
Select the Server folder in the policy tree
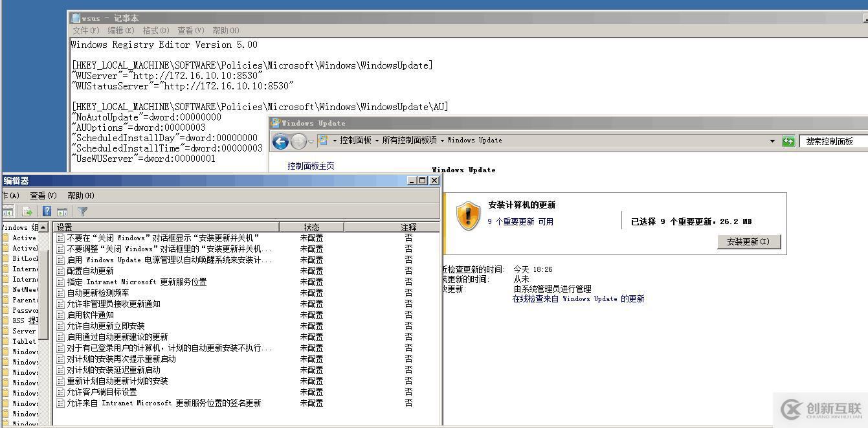[25, 331]
